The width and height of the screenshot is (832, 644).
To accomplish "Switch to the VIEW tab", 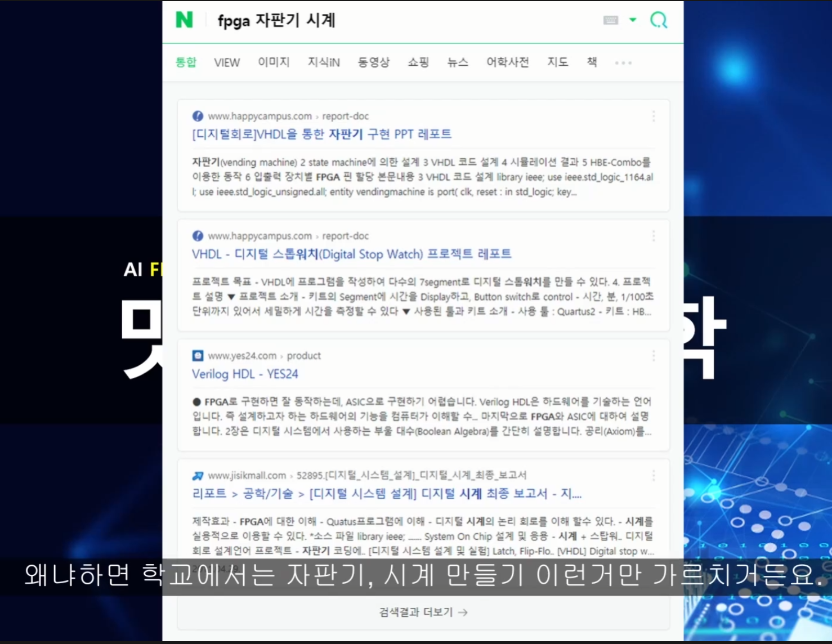I will [x=227, y=62].
